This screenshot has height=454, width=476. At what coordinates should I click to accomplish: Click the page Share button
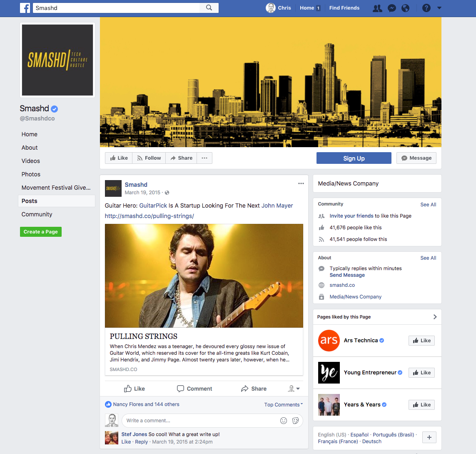181,158
